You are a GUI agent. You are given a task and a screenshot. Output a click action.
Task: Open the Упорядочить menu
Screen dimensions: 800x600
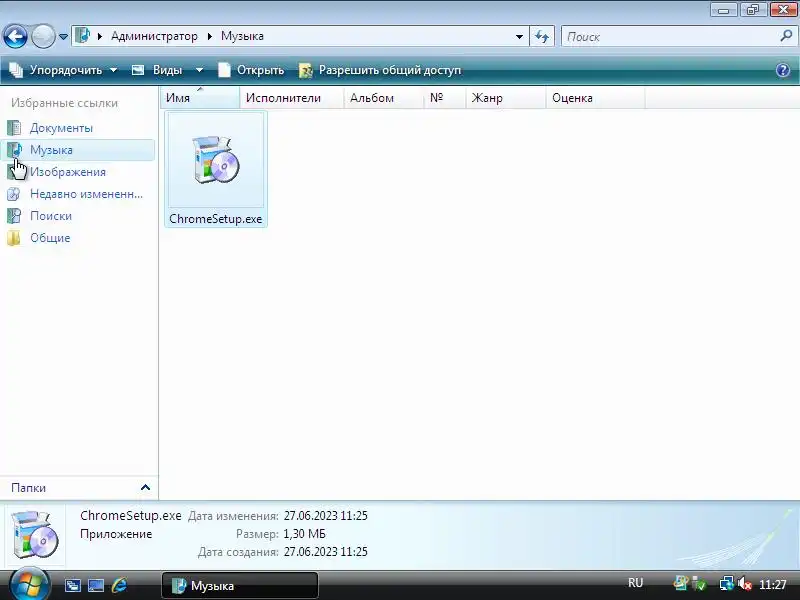(64, 70)
